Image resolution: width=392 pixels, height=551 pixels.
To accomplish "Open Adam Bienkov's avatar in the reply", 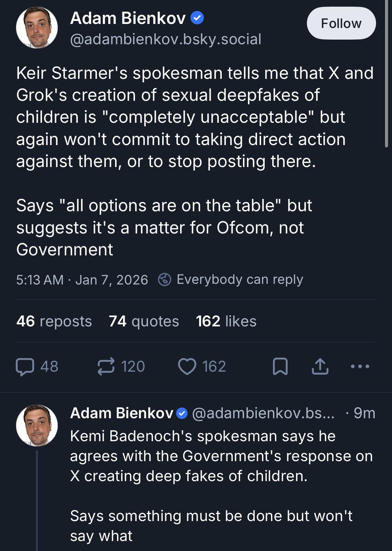I will tap(37, 425).
